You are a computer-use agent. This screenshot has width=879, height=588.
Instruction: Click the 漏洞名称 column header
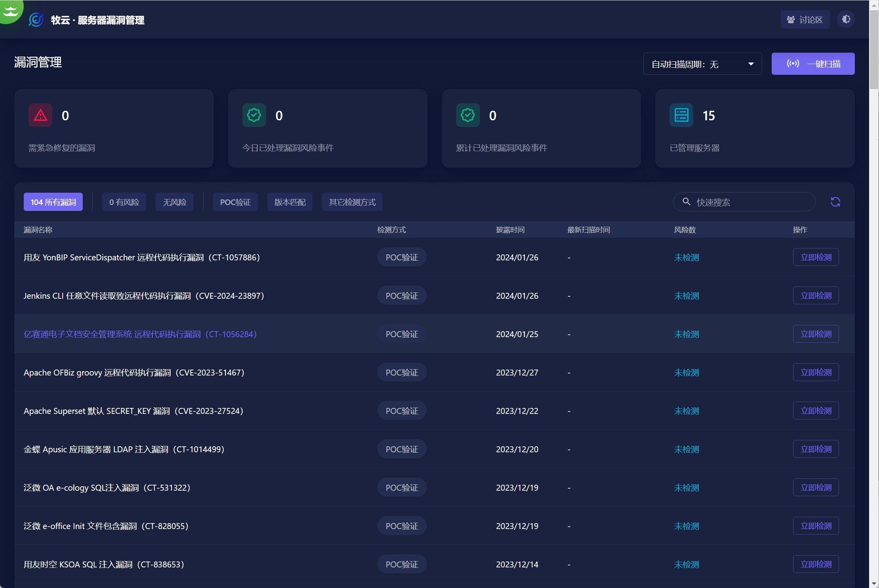38,230
